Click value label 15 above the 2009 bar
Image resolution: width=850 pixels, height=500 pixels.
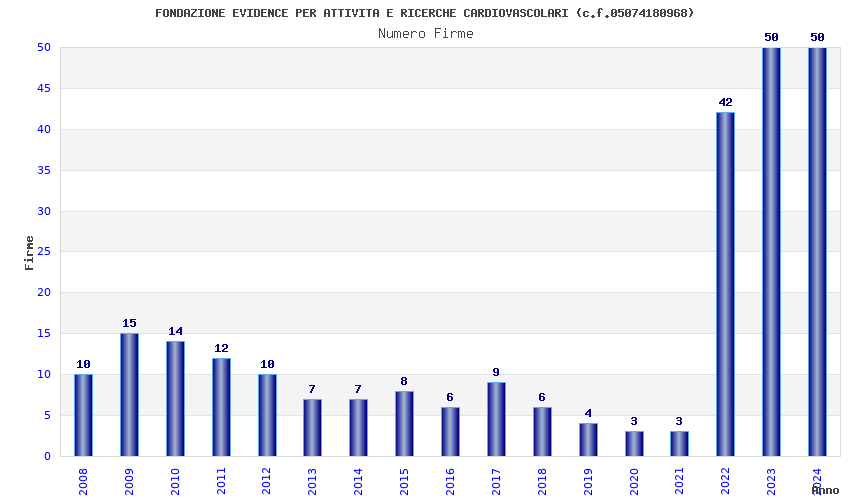click(x=130, y=324)
